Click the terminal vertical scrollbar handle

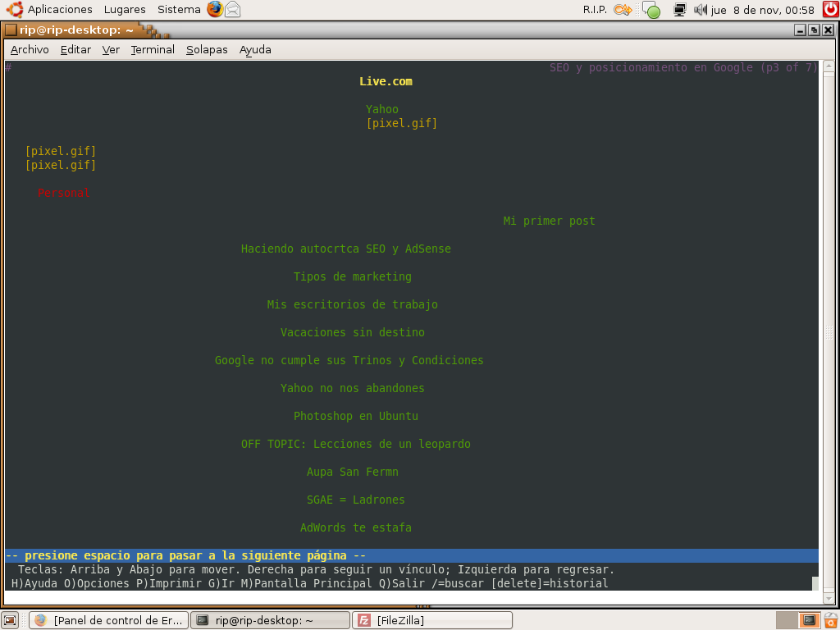pyautogui.click(x=829, y=333)
